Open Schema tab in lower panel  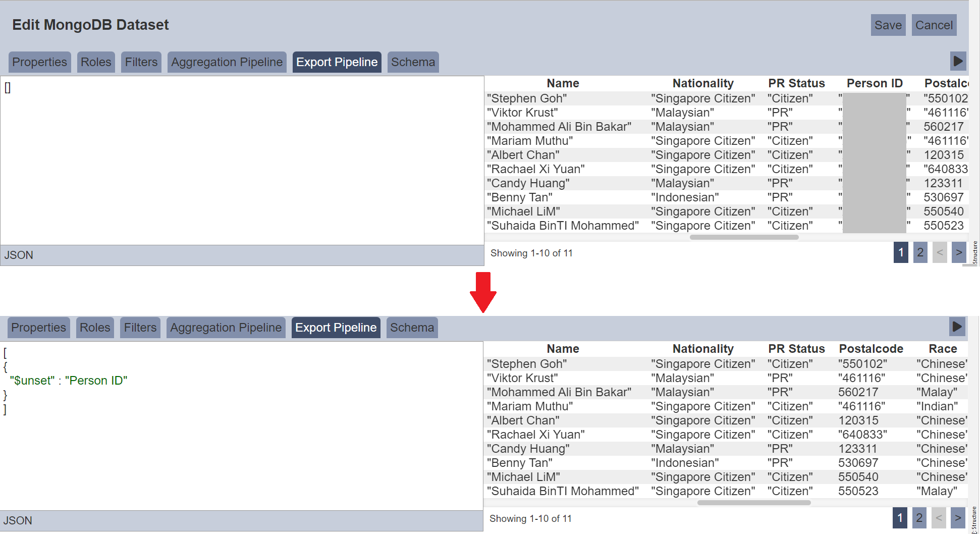412,328
